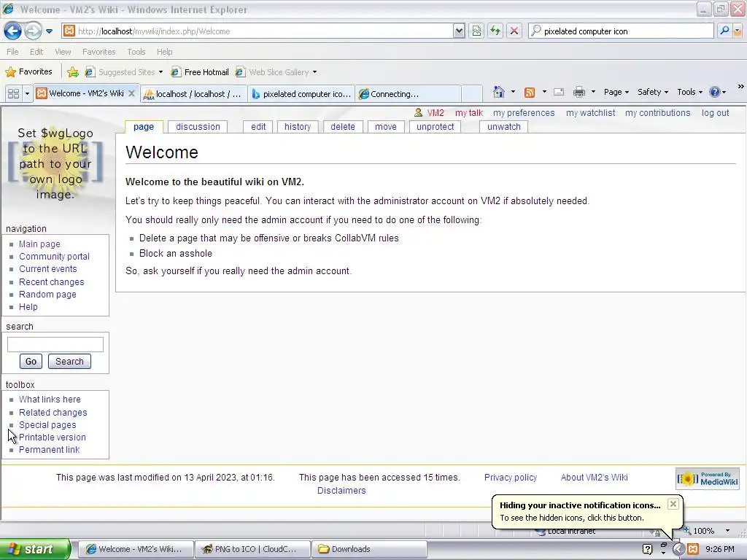Open the recent pages dropdown beside Forward

(49, 31)
